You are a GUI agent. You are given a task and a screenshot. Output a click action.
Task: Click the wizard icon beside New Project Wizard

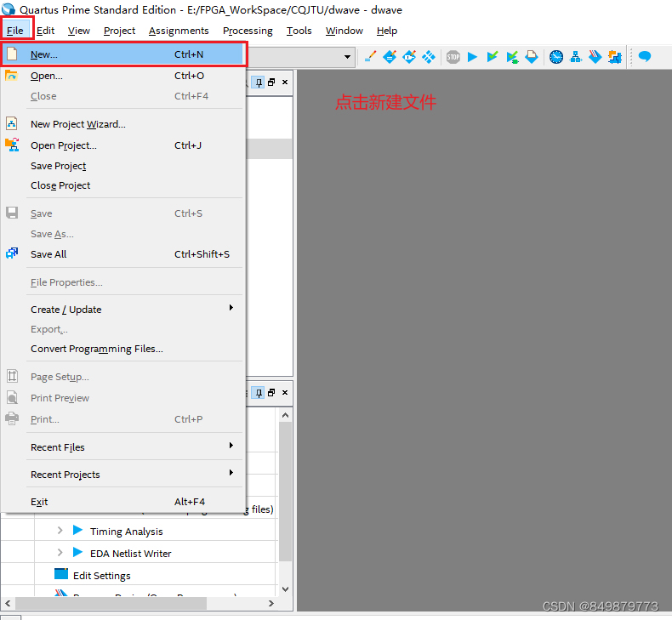pos(12,123)
